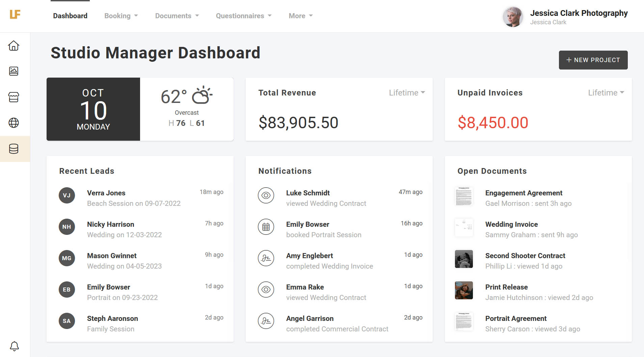Screen dimensions: 644x357
Task: Click the eye icon beside Emma Rake
Action: pos(266,290)
